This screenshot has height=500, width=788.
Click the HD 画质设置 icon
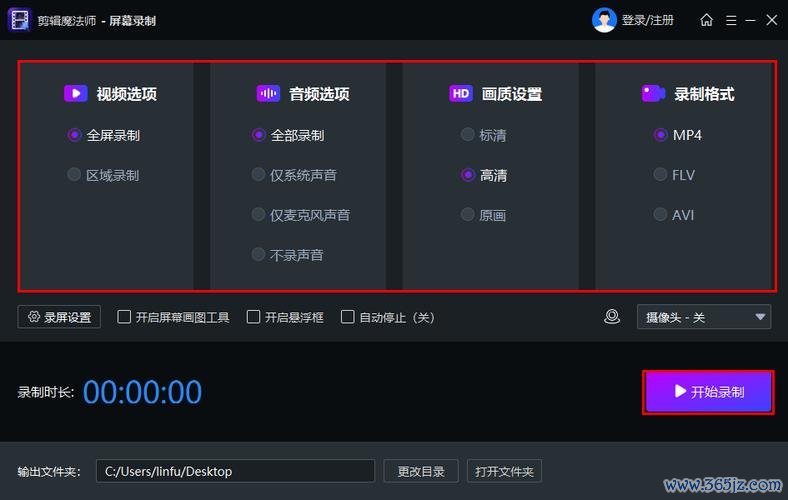(461, 93)
